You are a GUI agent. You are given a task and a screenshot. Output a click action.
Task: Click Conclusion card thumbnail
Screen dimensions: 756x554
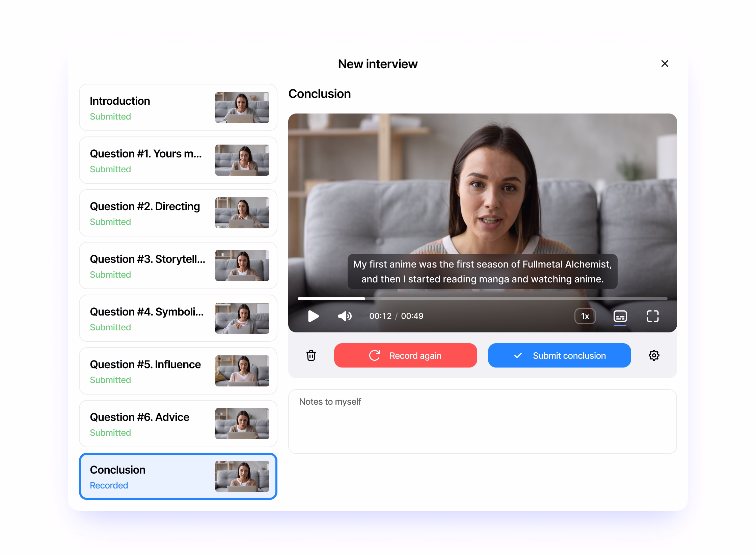(242, 476)
